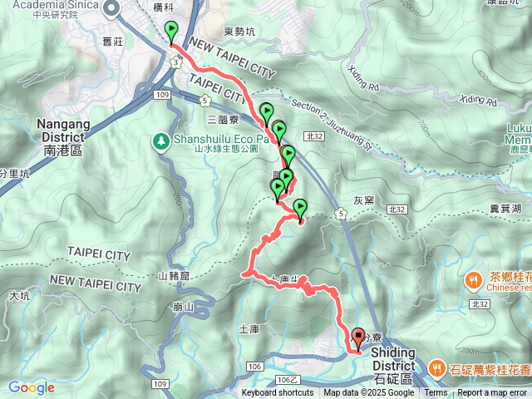532x399 pixels.
Task: Select route 109 sign near the interchange
Action: click(x=162, y=95)
